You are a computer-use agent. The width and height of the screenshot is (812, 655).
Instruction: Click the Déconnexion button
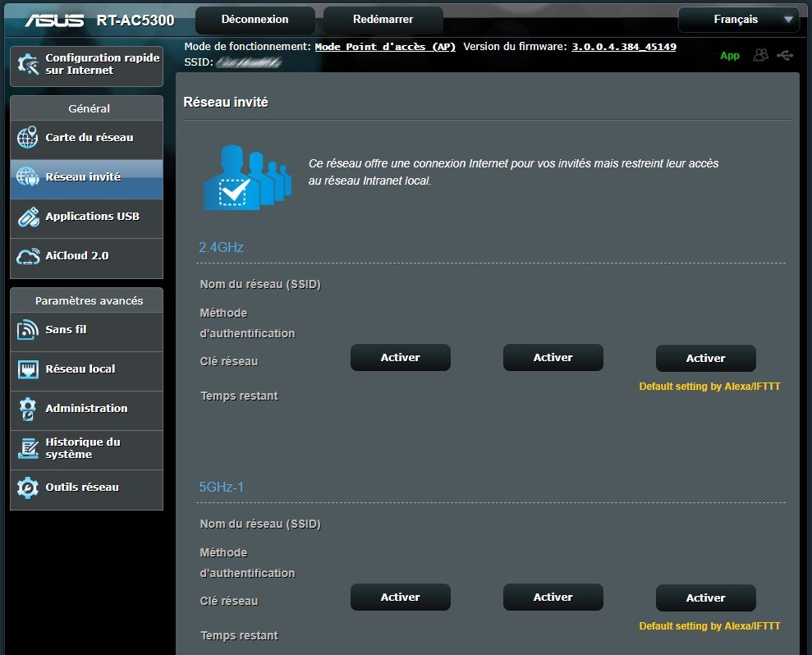[x=255, y=20]
